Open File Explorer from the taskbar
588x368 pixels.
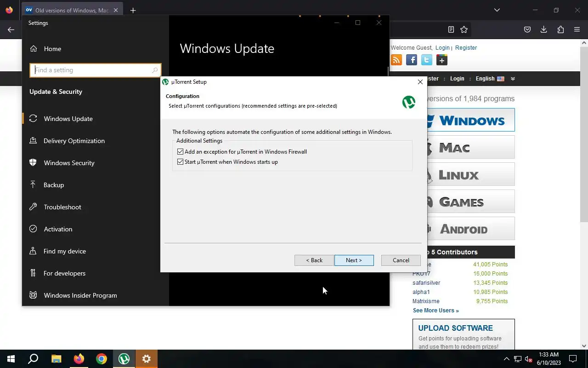tap(56, 359)
